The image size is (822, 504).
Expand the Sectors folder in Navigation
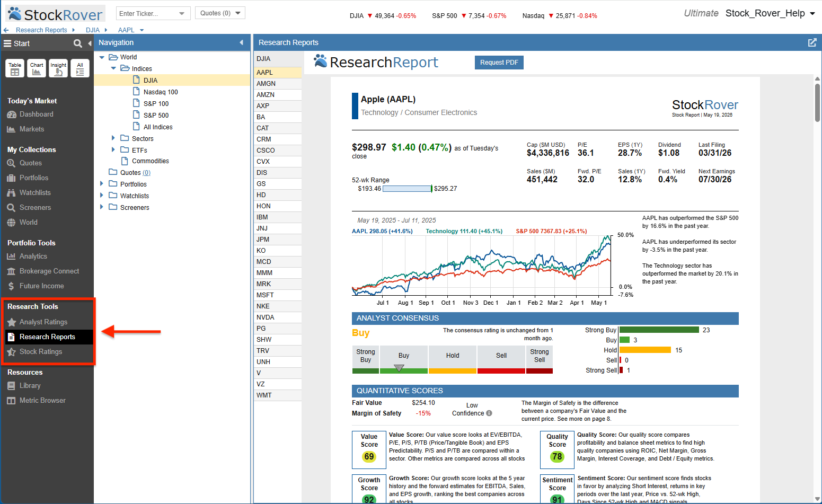(113, 138)
